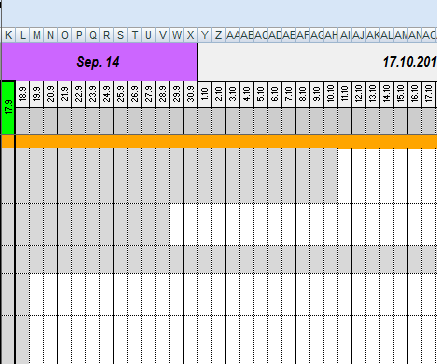Click the 20.9 date cell

click(51, 94)
